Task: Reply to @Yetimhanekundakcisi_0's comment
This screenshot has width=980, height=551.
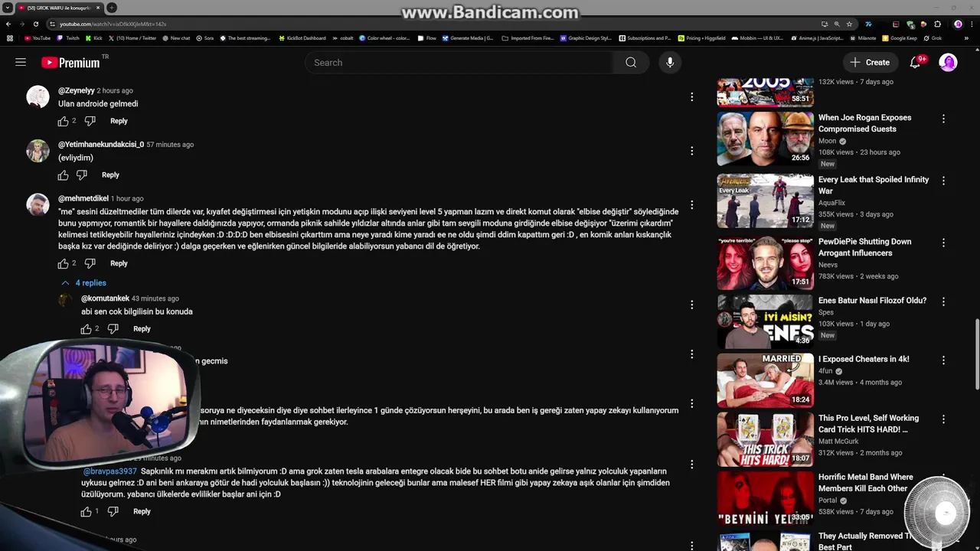Action: (x=110, y=175)
